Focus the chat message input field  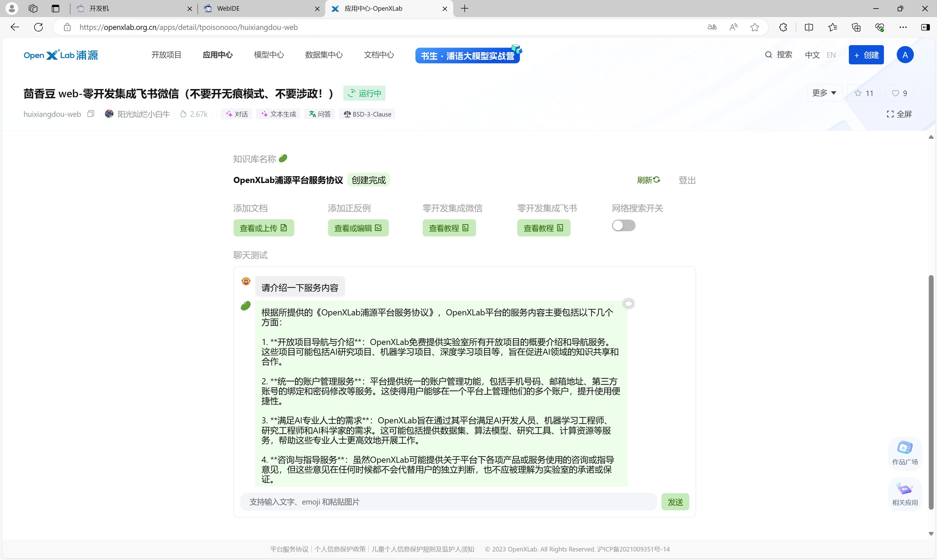(449, 502)
